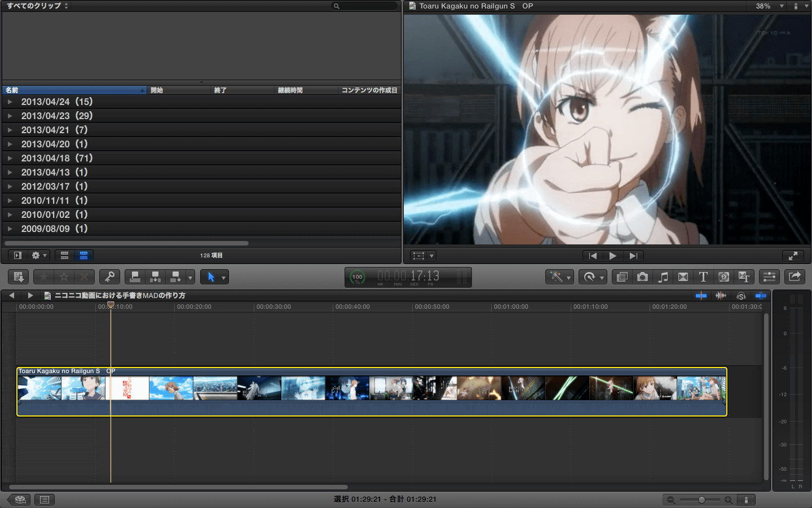
Task: Show the inspector sliders icon
Action: 769,277
